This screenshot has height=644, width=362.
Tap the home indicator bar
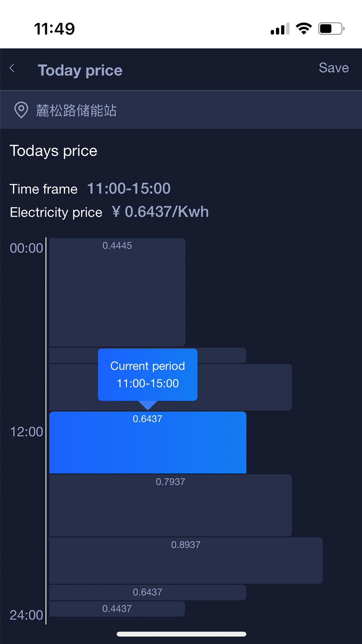pos(181,634)
